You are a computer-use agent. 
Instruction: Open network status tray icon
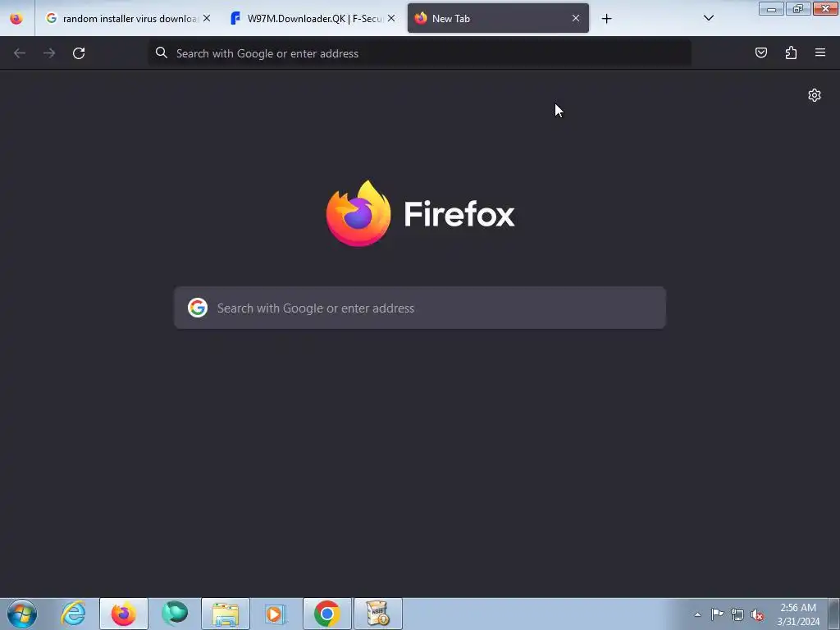[737, 614]
